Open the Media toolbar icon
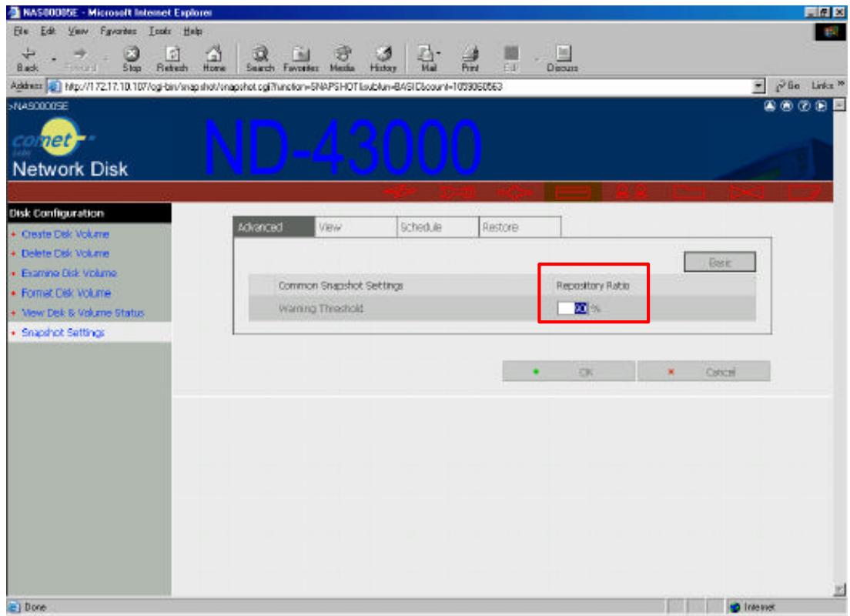This screenshot has height=616, width=850. [x=342, y=59]
